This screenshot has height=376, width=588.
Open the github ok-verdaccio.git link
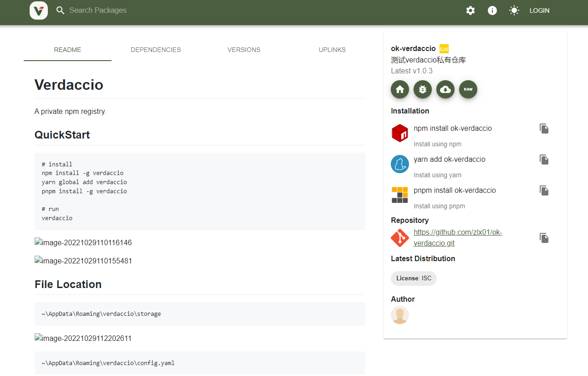[x=458, y=238]
